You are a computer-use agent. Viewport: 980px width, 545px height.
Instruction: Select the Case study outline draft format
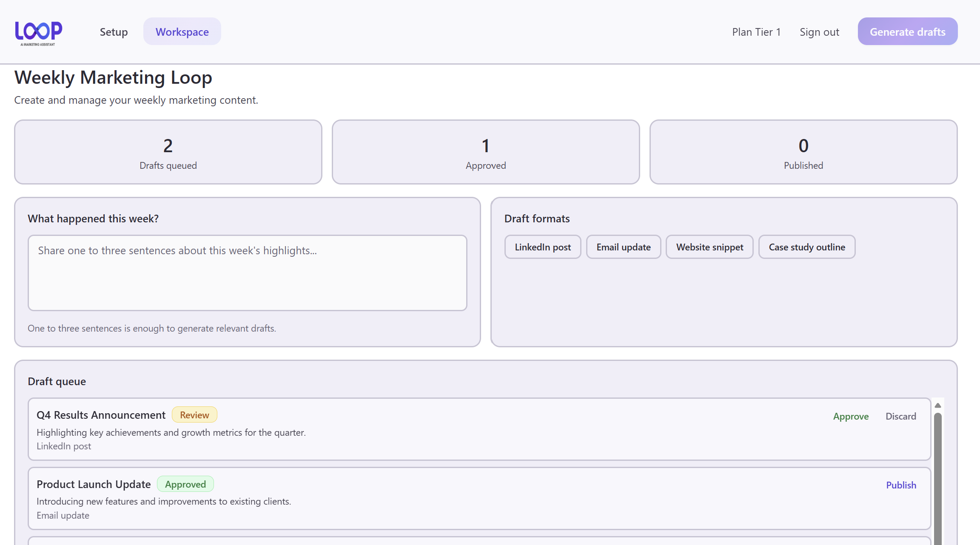806,247
